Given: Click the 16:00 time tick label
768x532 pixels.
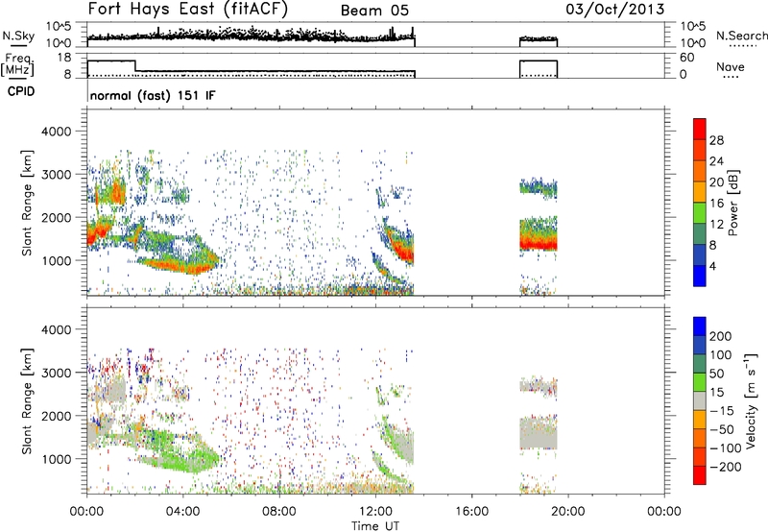Looking at the screenshot, I should pyautogui.click(x=471, y=512).
